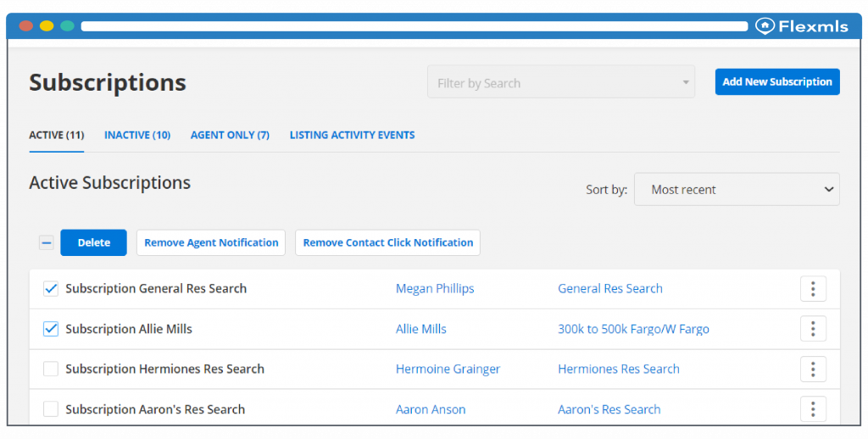Click the Flexmls house logo icon
The height and width of the screenshot is (439, 868).
pyautogui.click(x=765, y=26)
